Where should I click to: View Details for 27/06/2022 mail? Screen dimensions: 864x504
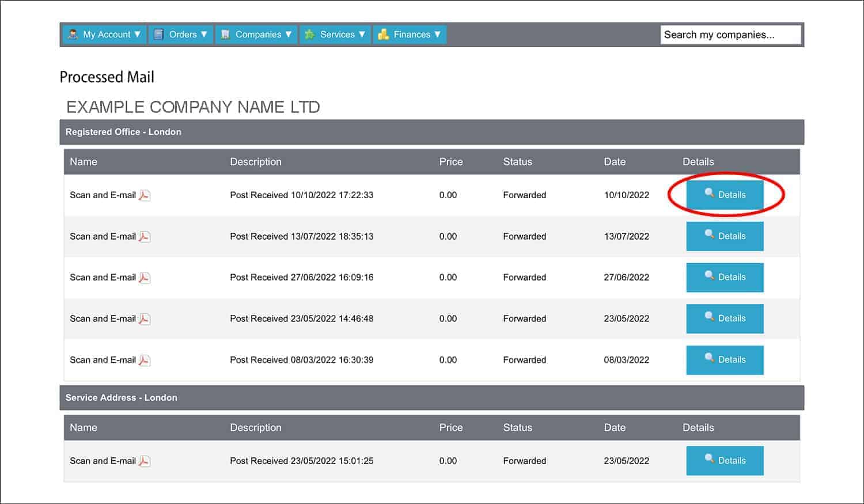tap(725, 277)
